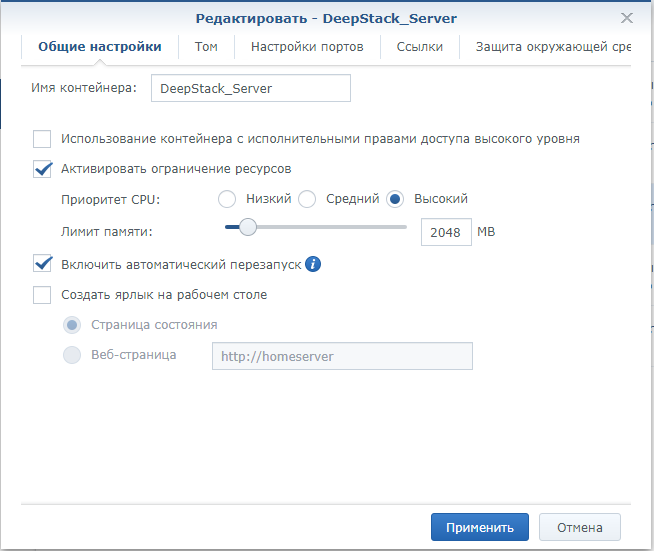Choose Страница состояния shortcut option
654x551 pixels.
pyautogui.click(x=72, y=325)
